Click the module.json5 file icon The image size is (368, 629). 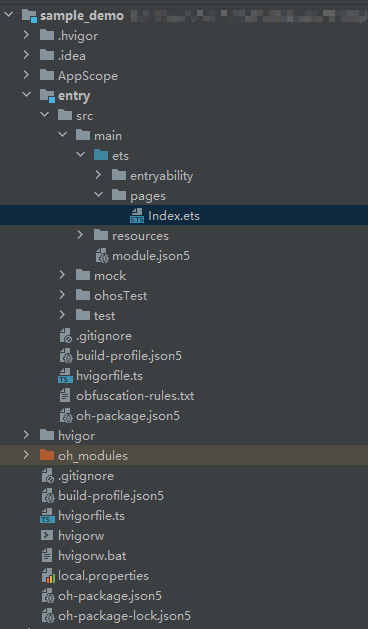coord(102,256)
